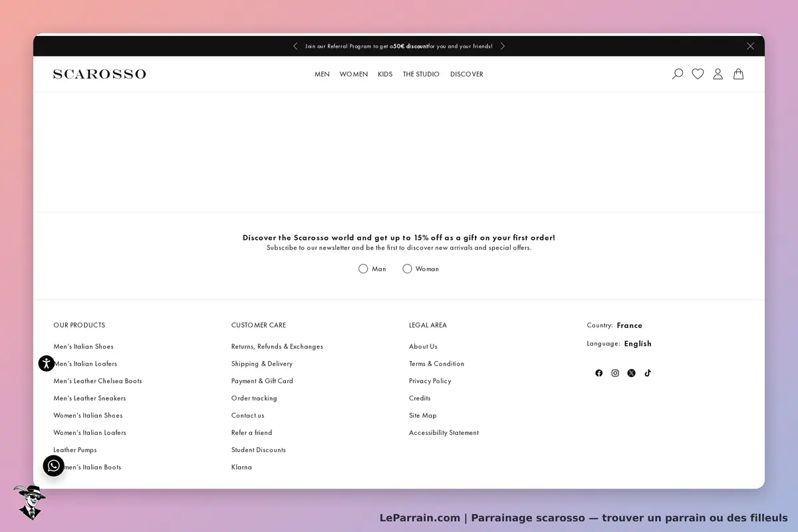Open Refer a friend link
Screen dimensions: 798x532
pyautogui.click(x=252, y=433)
